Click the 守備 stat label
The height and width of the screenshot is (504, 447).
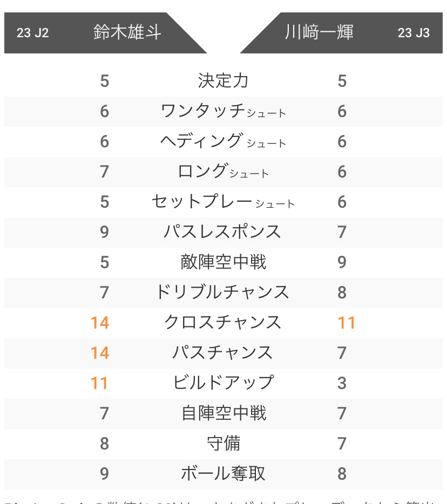[223, 443]
